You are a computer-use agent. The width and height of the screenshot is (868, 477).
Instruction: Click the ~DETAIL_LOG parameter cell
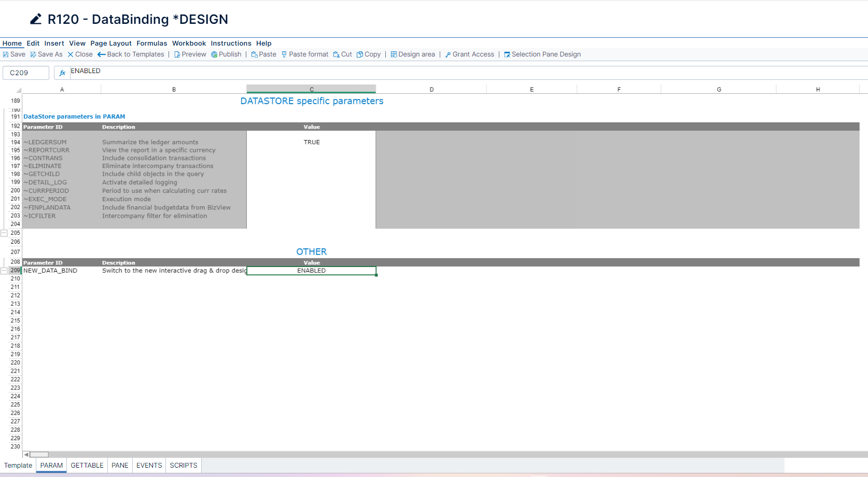(62, 183)
